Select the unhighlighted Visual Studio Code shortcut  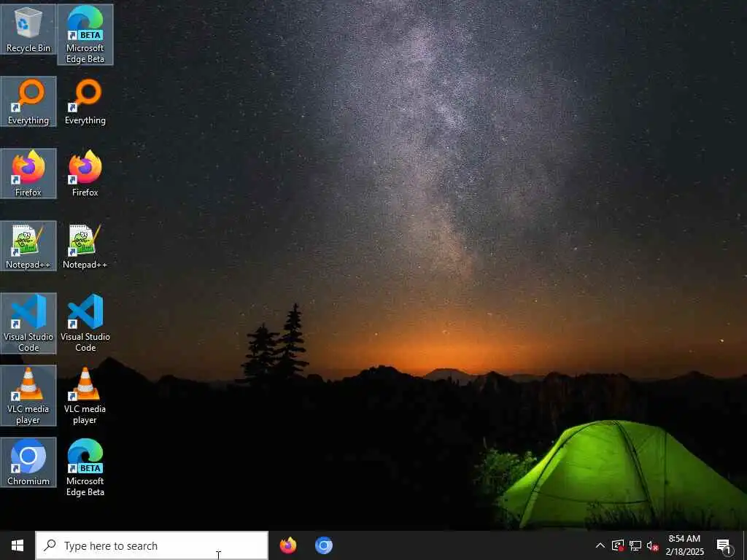coord(85,323)
